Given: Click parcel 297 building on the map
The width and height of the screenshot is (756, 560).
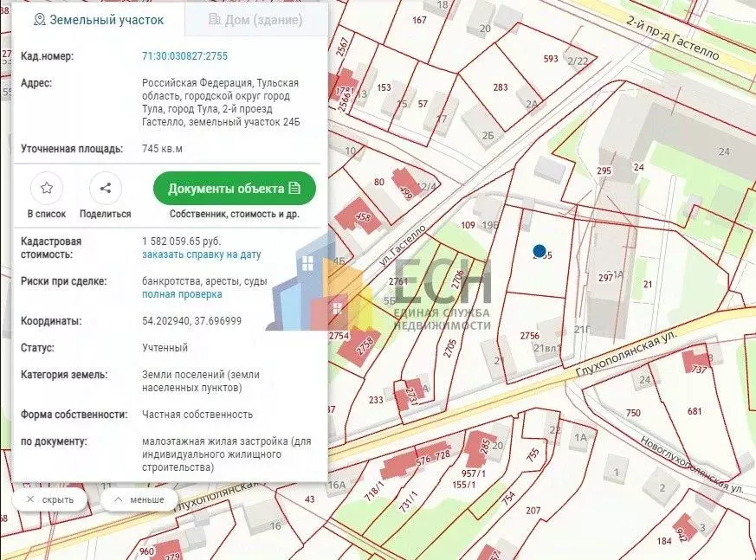Looking at the screenshot, I should [x=605, y=278].
